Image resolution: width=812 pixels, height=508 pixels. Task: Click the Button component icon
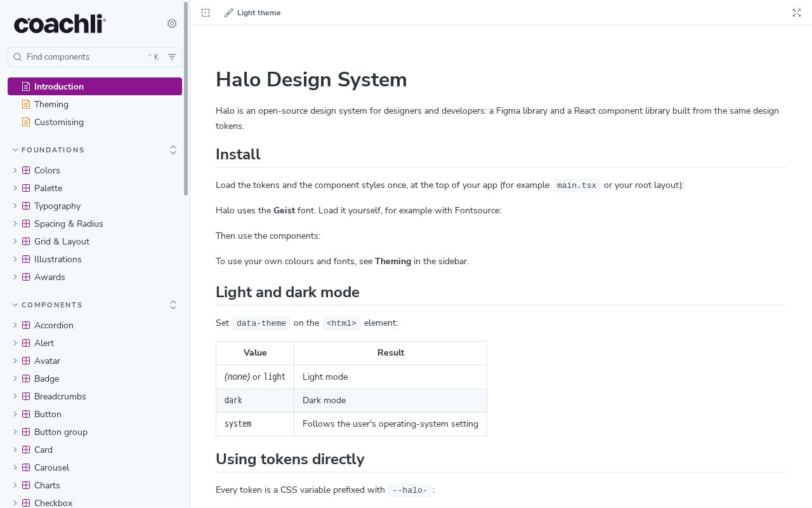(x=26, y=414)
